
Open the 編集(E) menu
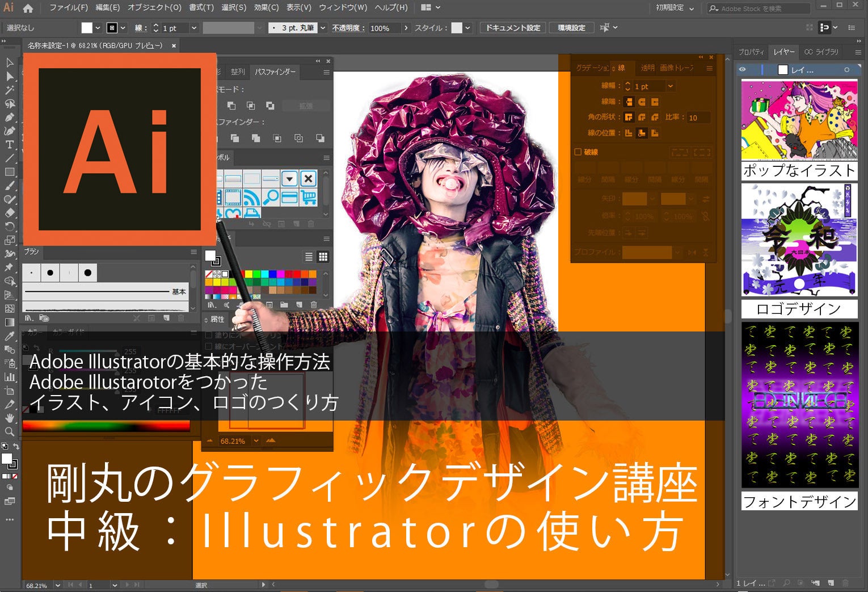coord(108,8)
